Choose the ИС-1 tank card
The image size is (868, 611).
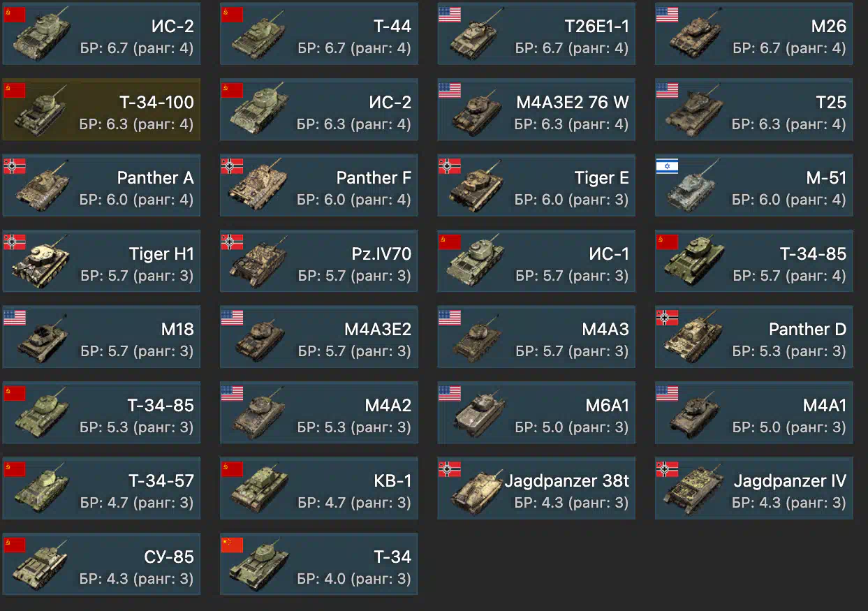point(536,261)
